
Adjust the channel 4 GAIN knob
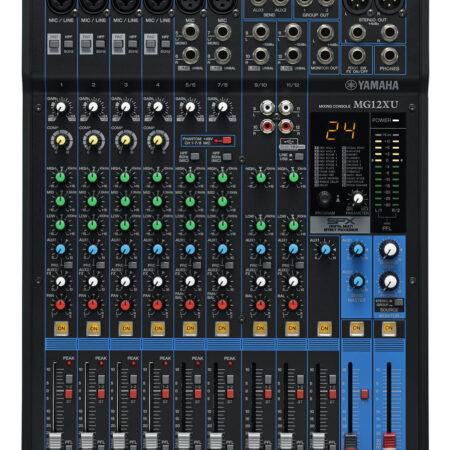(x=158, y=107)
